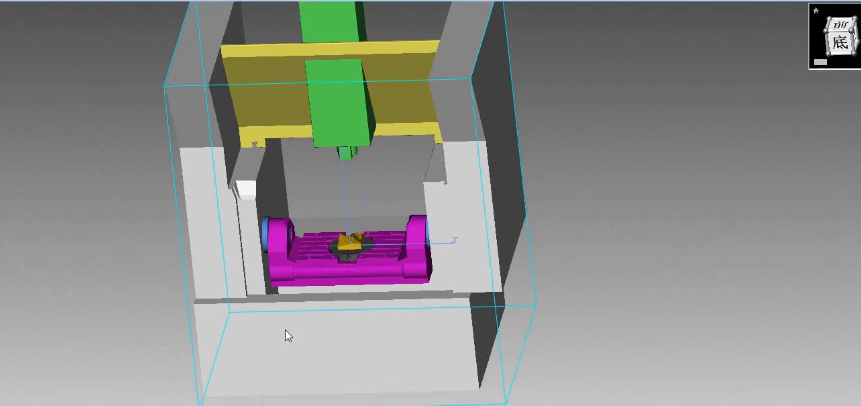Click the view cube's top-left corner ball
The image size is (861, 406).
point(825,29)
